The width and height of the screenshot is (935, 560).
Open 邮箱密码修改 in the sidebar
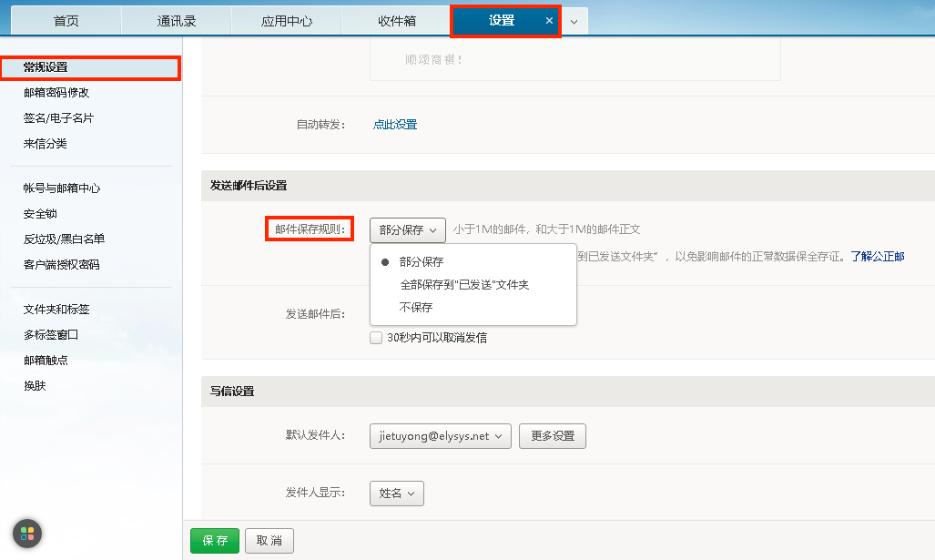tap(56, 93)
